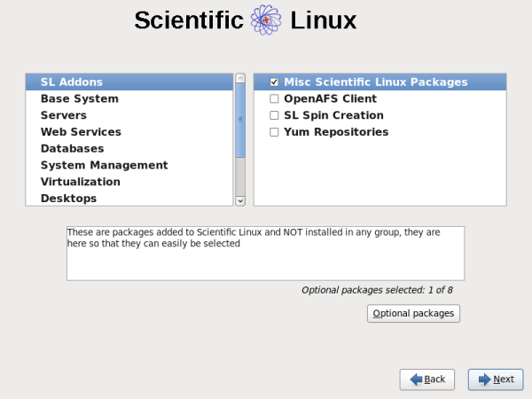The height and width of the screenshot is (399, 532).
Task: Open the Optional packages dialog
Action: pyautogui.click(x=413, y=313)
